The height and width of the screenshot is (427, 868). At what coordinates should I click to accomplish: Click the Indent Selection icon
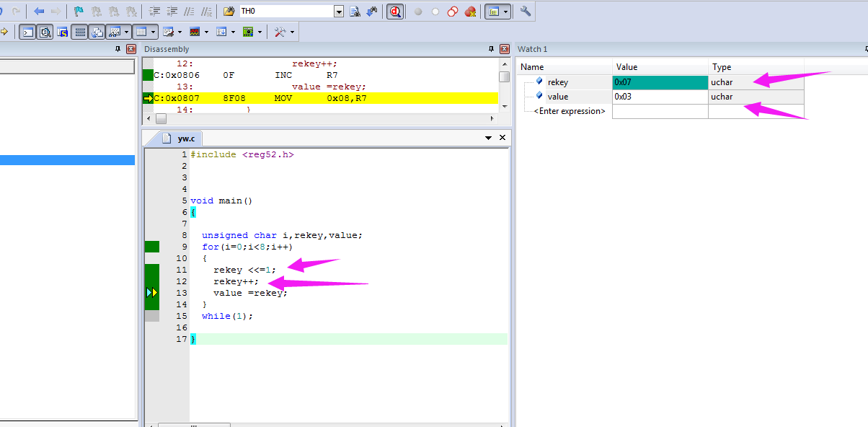coord(154,12)
